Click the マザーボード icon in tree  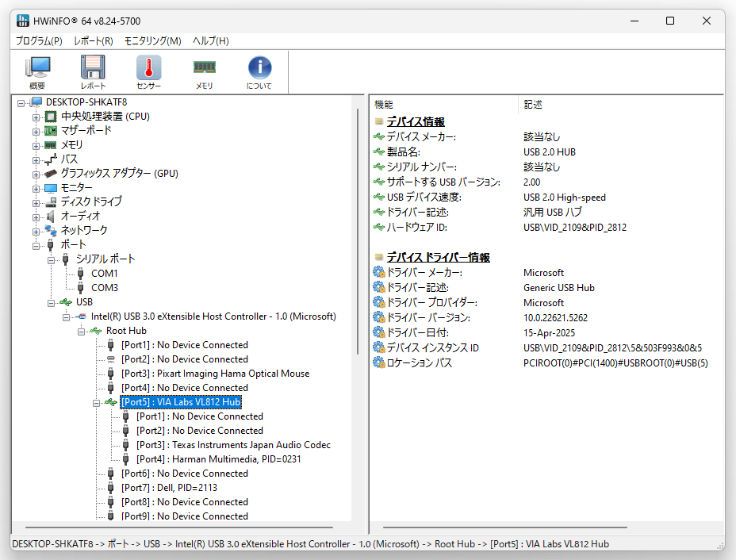point(51,131)
